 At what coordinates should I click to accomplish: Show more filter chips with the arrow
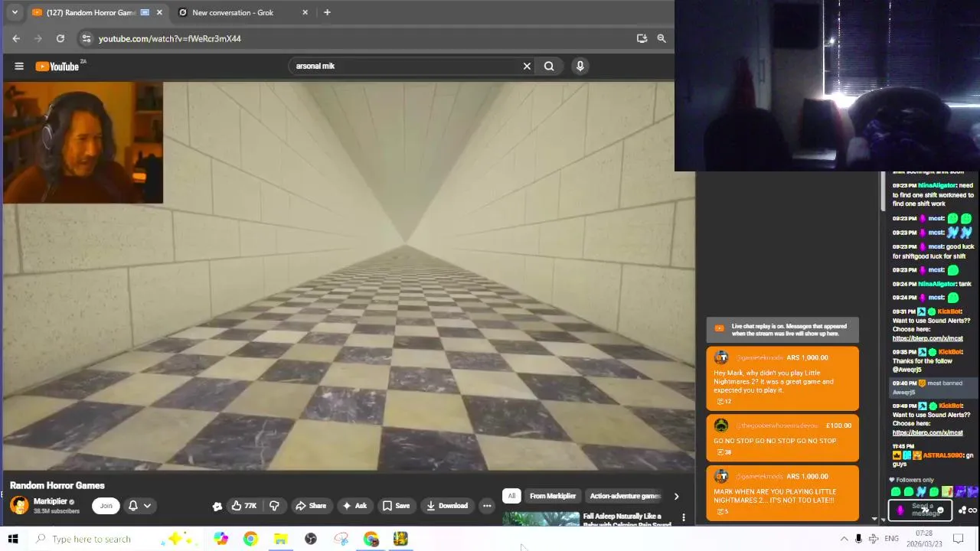coord(676,496)
